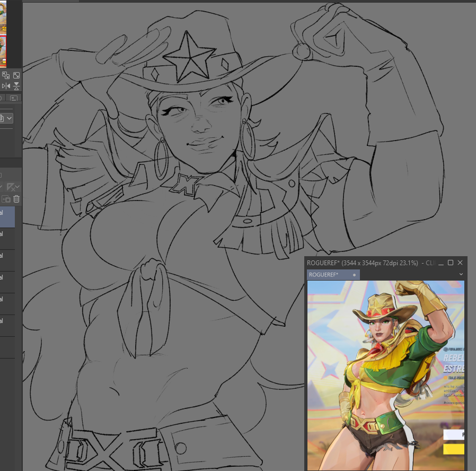
Task: Click the Navigator preview thumbnail
Action: click(x=3, y=34)
